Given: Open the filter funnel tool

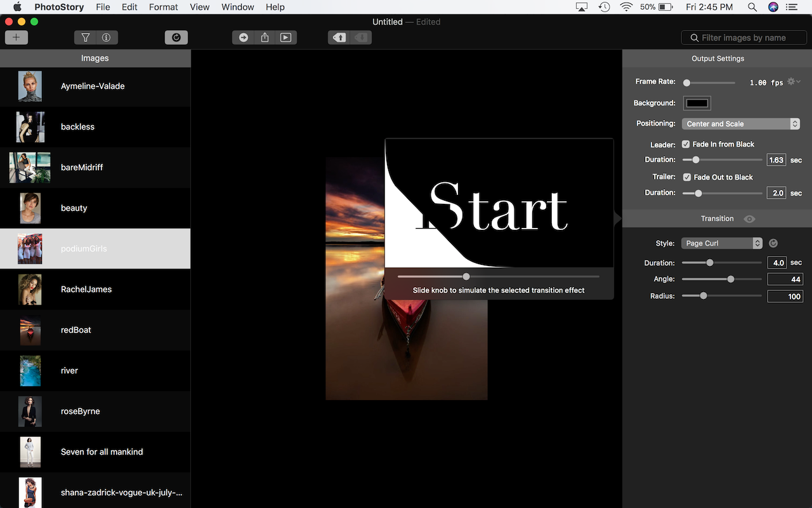Looking at the screenshot, I should pyautogui.click(x=85, y=37).
